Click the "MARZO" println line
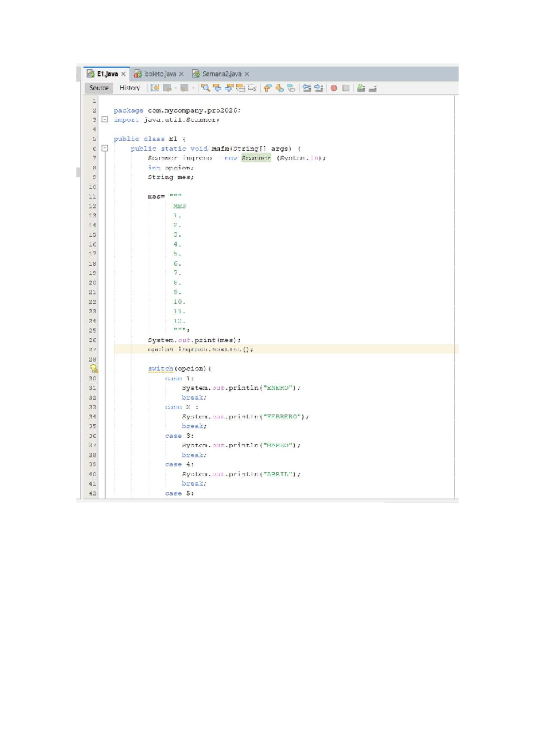The width and height of the screenshot is (535, 756). click(x=241, y=445)
